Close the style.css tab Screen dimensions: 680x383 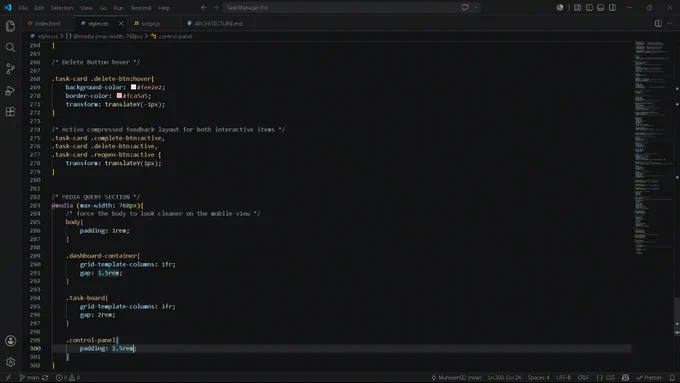click(x=121, y=23)
